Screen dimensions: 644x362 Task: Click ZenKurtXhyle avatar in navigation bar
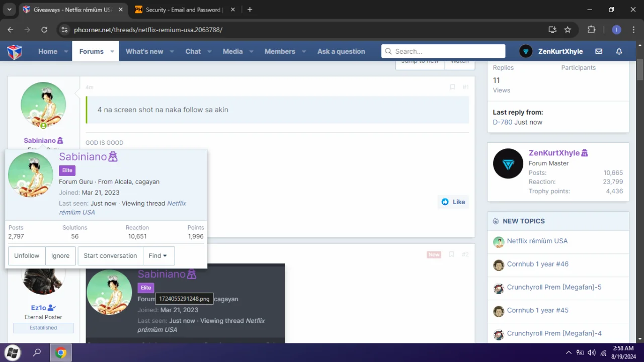[x=526, y=51]
